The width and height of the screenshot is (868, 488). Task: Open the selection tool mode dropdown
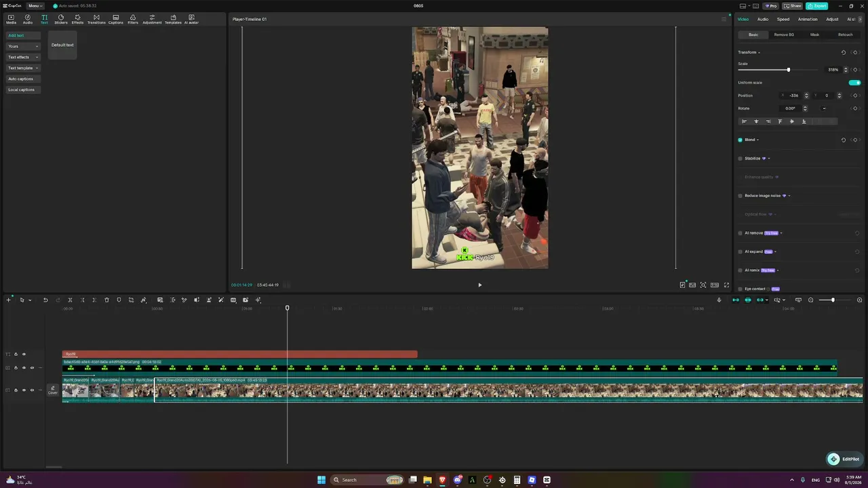click(30, 300)
